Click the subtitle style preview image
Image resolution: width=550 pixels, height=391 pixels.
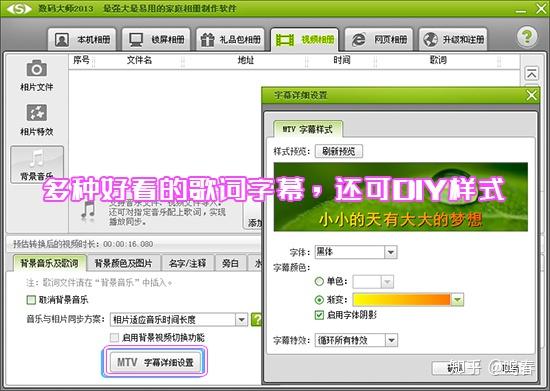[401, 197]
